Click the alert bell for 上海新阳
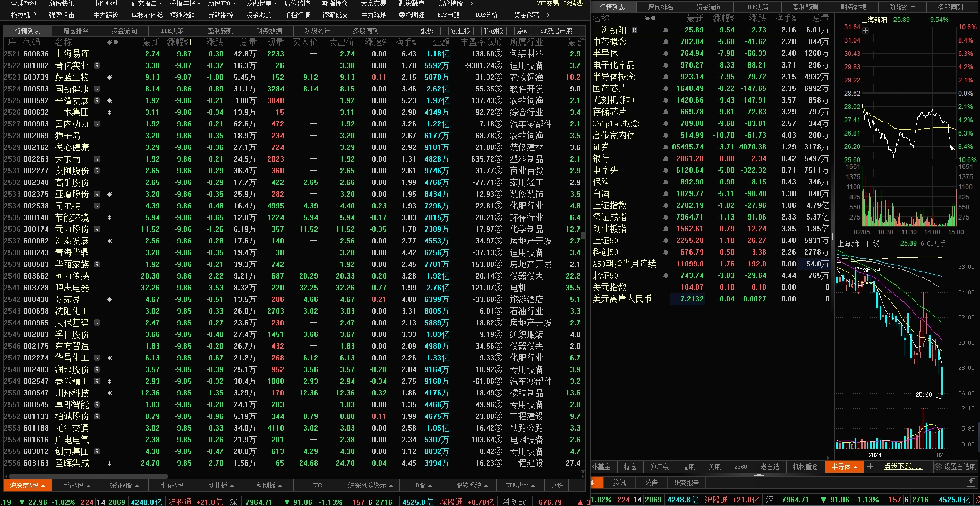The width and height of the screenshot is (980, 506). [x=666, y=30]
